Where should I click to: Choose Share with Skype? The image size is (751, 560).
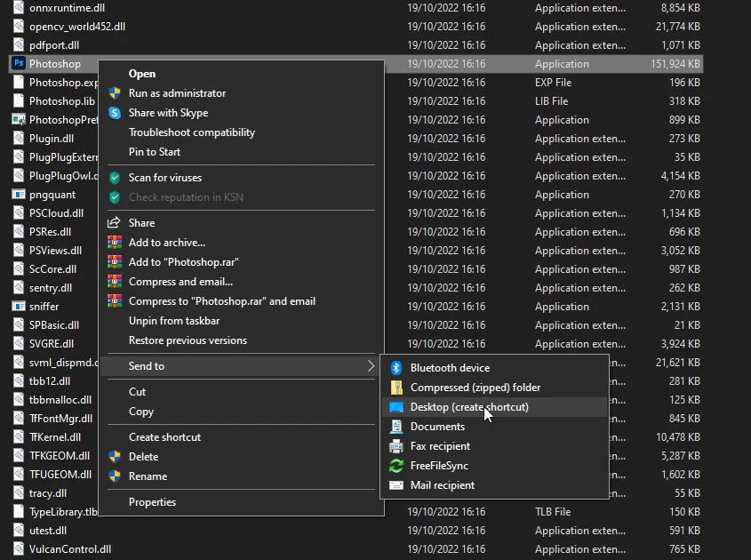pyautogui.click(x=241, y=113)
